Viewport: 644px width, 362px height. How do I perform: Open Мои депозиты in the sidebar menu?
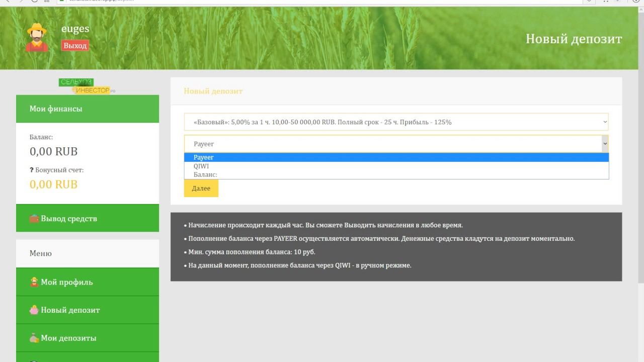88,338
